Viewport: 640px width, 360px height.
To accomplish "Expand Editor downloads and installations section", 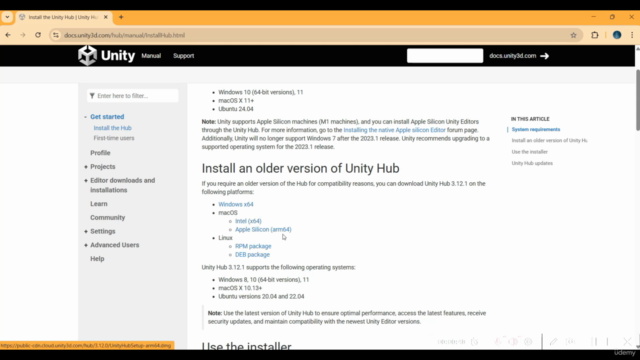I will pos(86,180).
